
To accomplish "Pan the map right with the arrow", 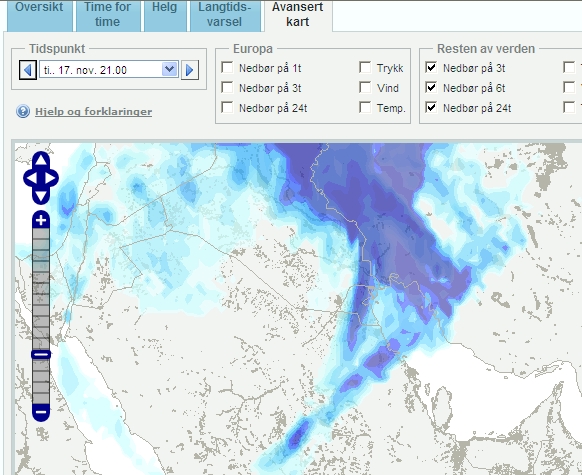I will coord(51,178).
